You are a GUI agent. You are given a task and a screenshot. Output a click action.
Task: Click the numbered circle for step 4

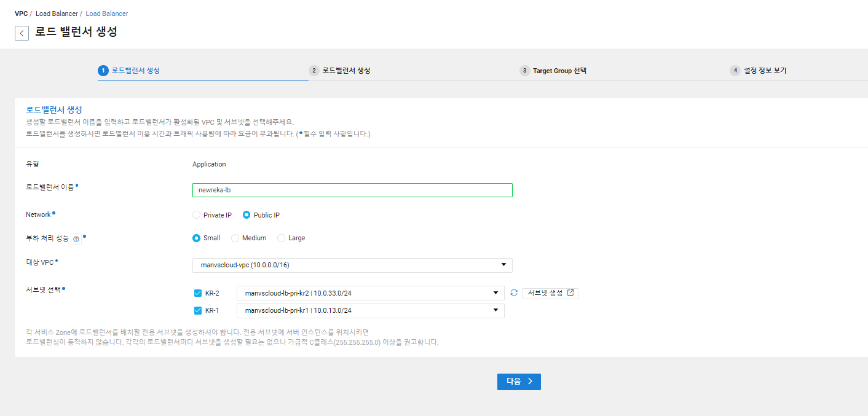tap(735, 70)
